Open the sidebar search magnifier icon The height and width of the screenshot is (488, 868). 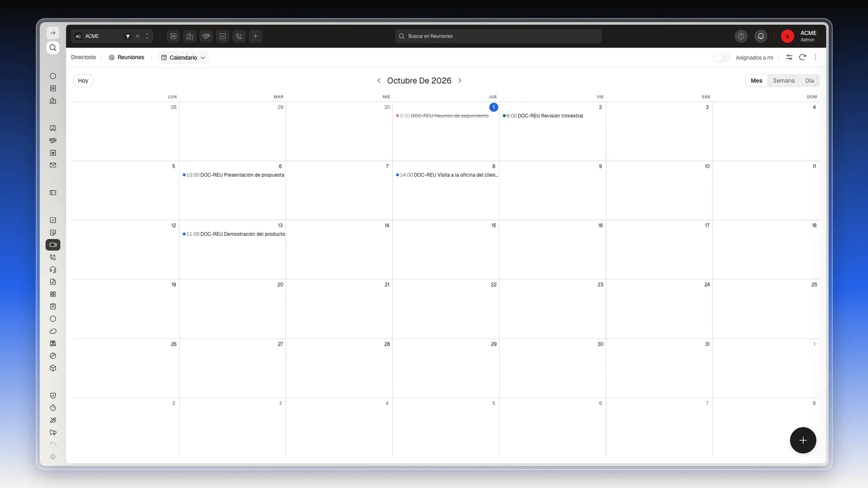click(53, 48)
